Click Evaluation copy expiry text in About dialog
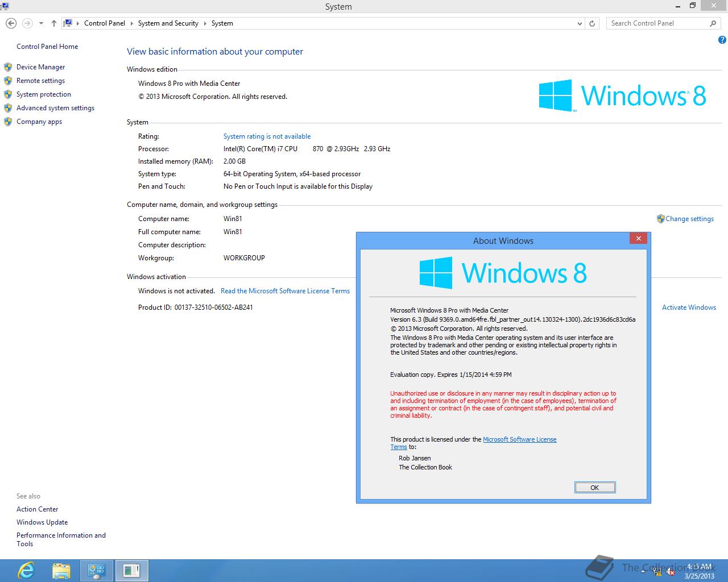This screenshot has height=582, width=728. point(451,375)
